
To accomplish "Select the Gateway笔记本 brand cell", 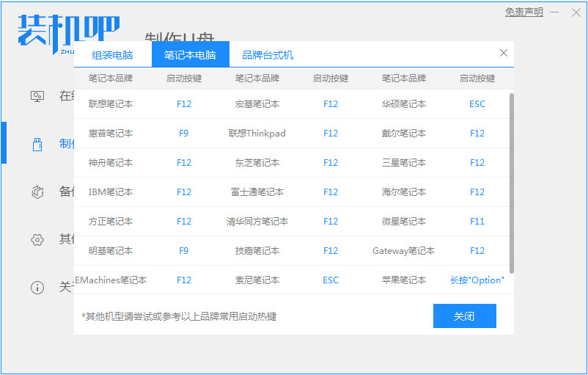I will 404,251.
